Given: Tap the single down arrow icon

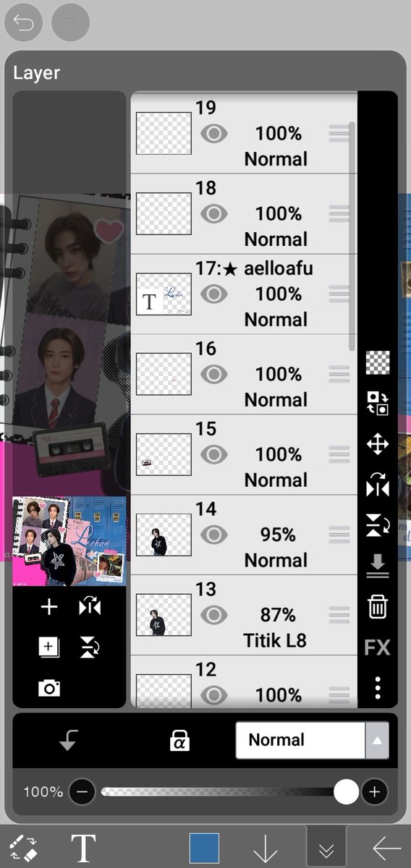Looking at the screenshot, I should pyautogui.click(x=266, y=848).
